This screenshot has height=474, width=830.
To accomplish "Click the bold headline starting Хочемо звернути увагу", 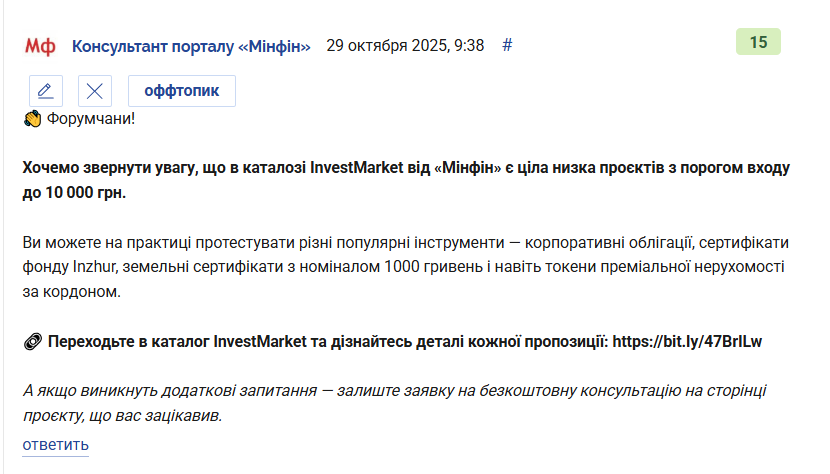I will point(406,168).
